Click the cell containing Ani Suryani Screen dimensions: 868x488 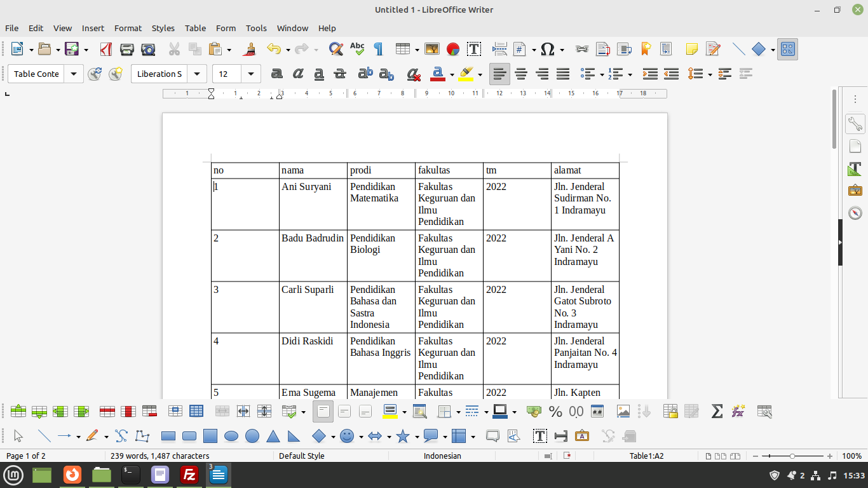(313, 204)
